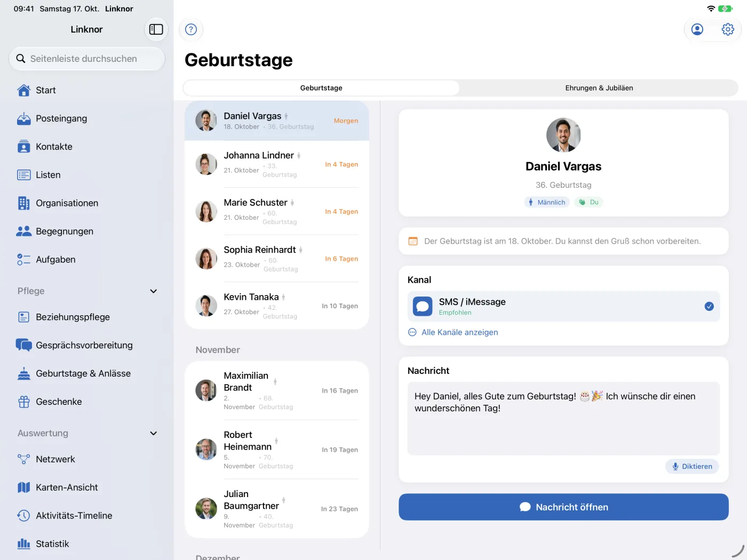Open Aktivitäts-Timeline in sidebar

pyautogui.click(x=87, y=516)
